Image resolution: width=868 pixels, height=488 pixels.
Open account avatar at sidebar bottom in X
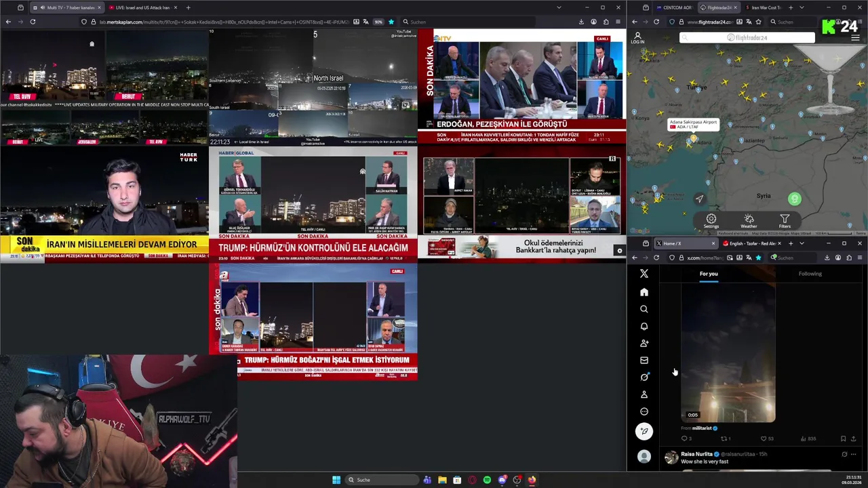click(644, 457)
